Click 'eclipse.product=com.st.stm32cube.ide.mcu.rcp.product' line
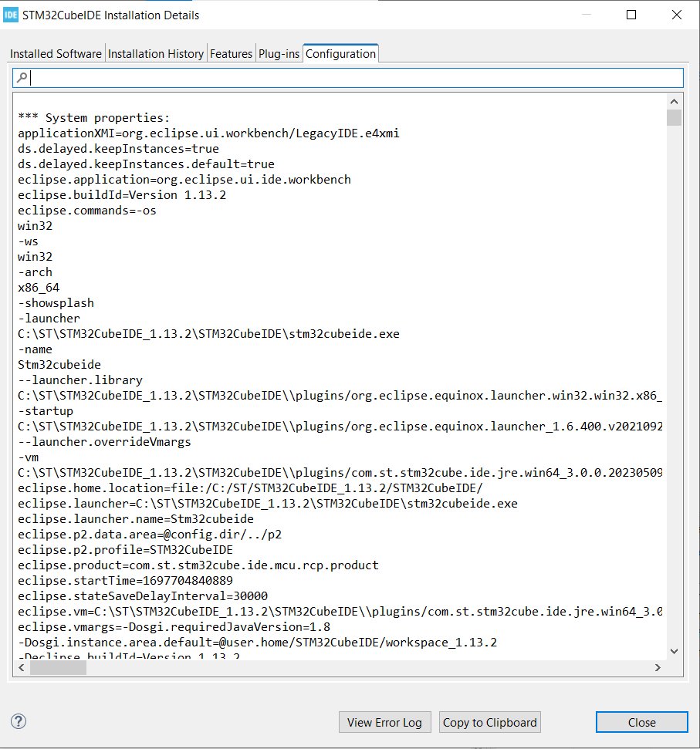Screen dimensions: 700x749 (x=198, y=565)
